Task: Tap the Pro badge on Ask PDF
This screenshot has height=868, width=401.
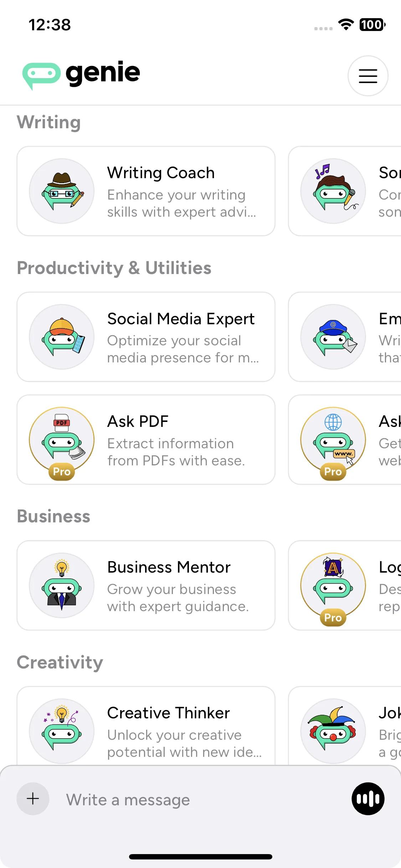Action: pyautogui.click(x=62, y=471)
